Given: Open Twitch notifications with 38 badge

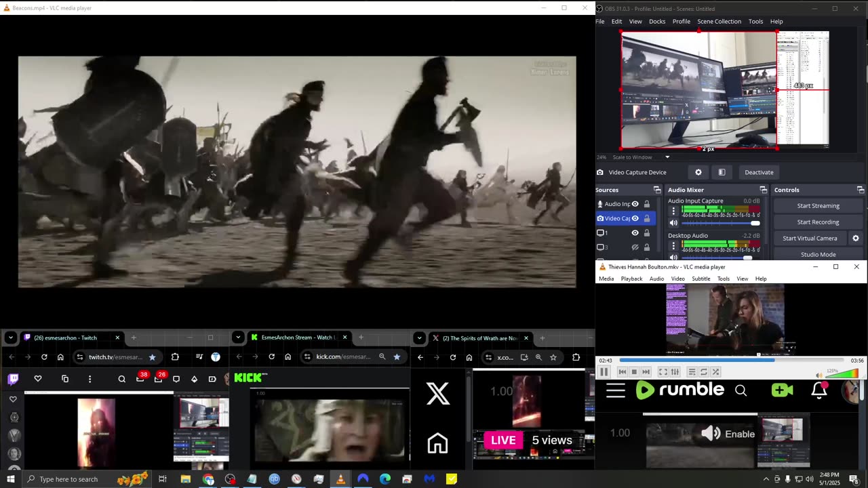Looking at the screenshot, I should [140, 378].
